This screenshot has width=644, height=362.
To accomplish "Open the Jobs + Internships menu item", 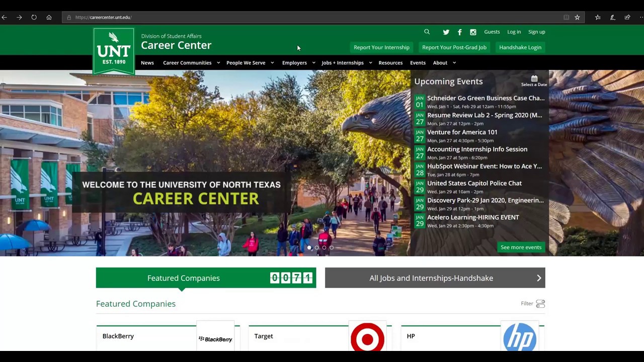I will pos(343,63).
